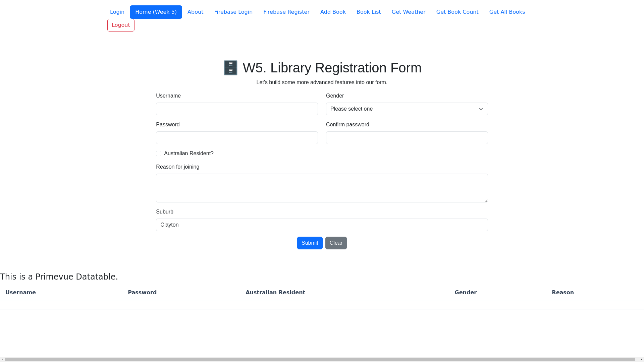
Task: Open the Gender dropdown
Action: click(407, 109)
